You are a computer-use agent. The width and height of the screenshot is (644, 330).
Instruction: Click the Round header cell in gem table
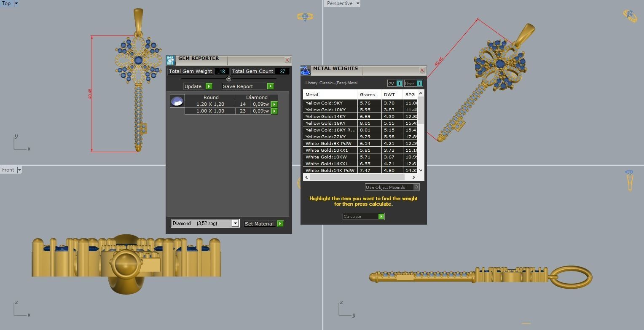211,97
